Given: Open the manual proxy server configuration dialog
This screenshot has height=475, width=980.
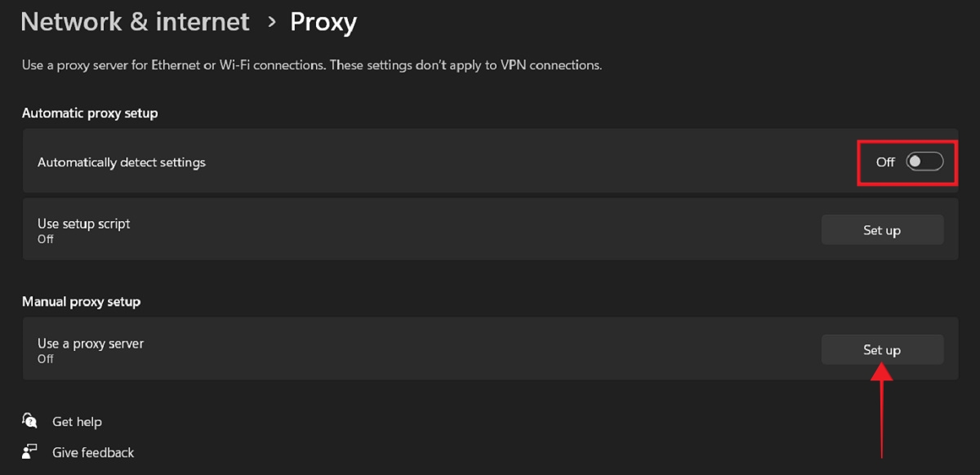Looking at the screenshot, I should [x=882, y=349].
